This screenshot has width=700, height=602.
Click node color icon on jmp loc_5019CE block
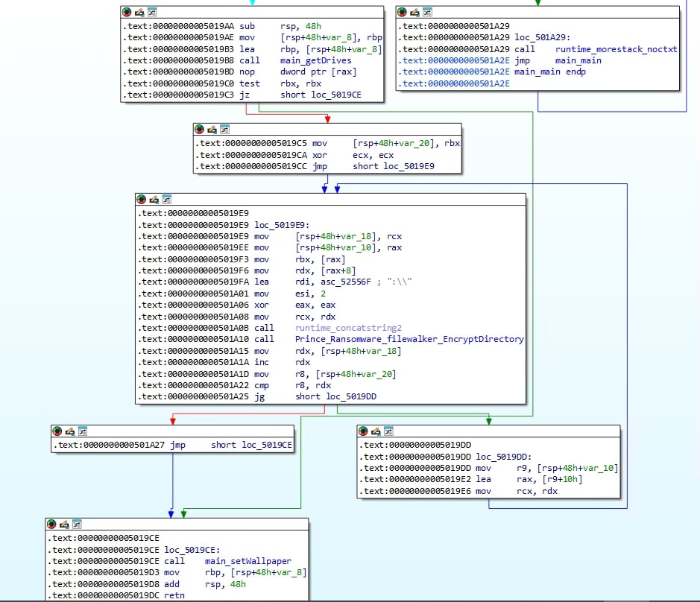click(x=57, y=431)
